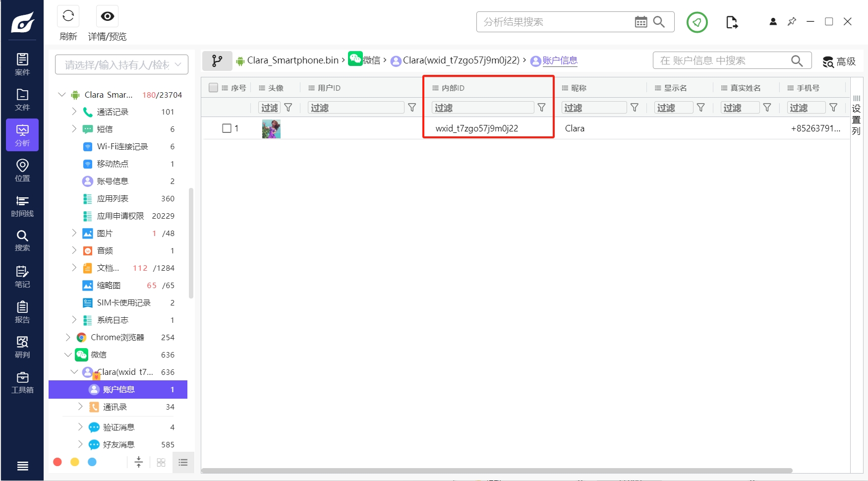868x481 pixels.
Task: Open the calendar date filter in search box
Action: [x=640, y=22]
